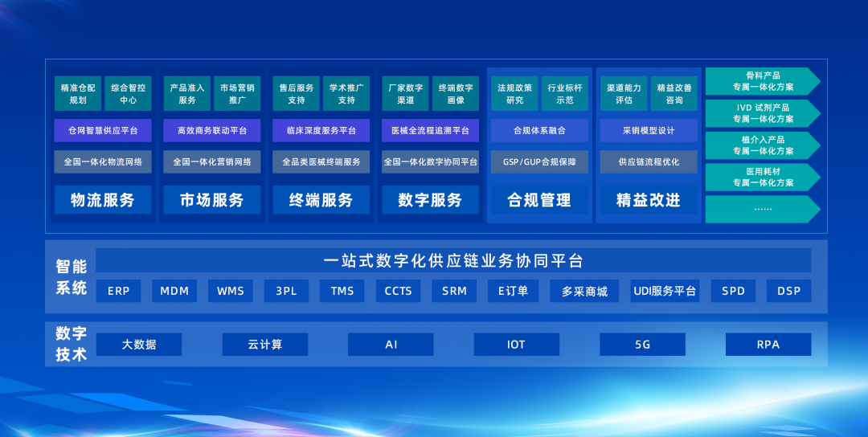Open the 多采商城 system box
868x437 pixels.
[x=584, y=291]
